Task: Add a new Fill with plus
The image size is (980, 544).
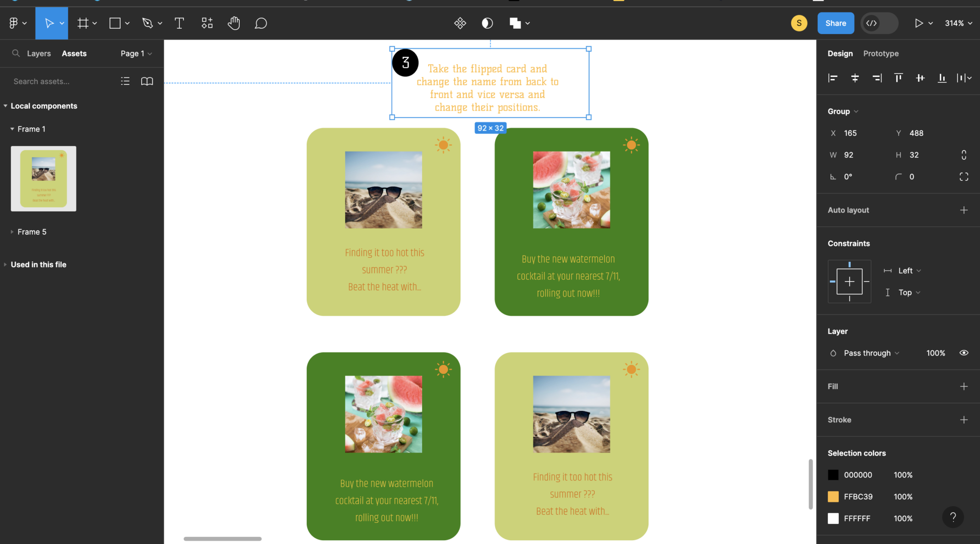Action: click(x=964, y=387)
